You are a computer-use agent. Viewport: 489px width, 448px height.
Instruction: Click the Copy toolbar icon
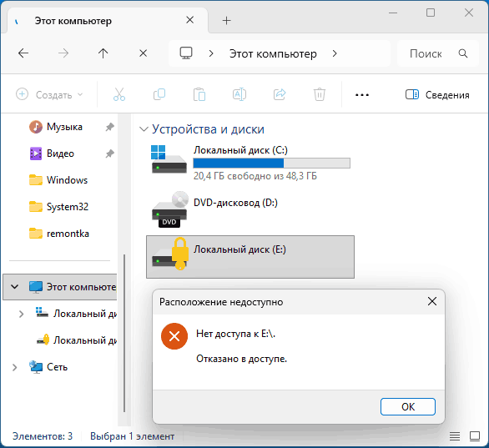click(x=159, y=94)
